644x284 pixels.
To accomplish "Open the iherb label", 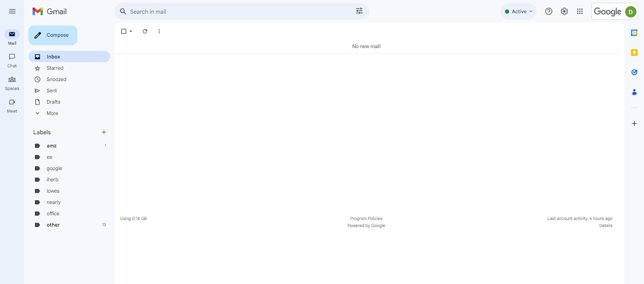I will (x=69, y=180).
